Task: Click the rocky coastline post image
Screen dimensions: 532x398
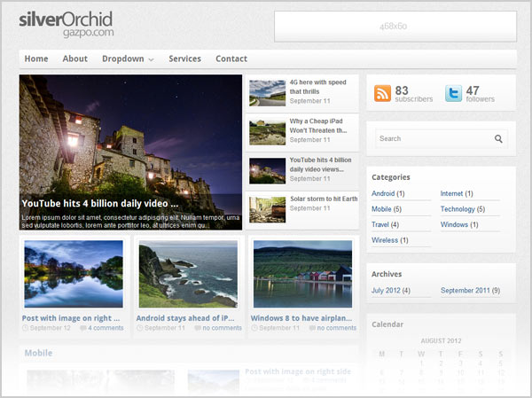Action: pyautogui.click(x=188, y=274)
